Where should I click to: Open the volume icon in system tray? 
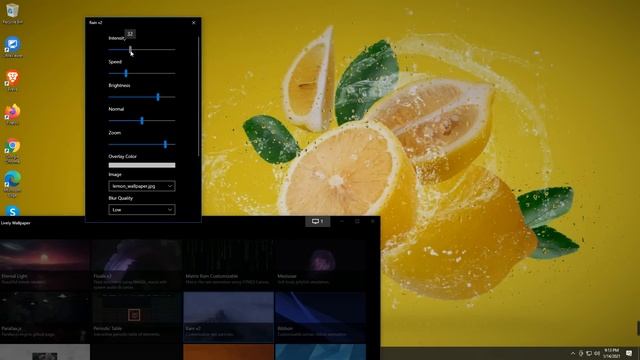click(597, 353)
